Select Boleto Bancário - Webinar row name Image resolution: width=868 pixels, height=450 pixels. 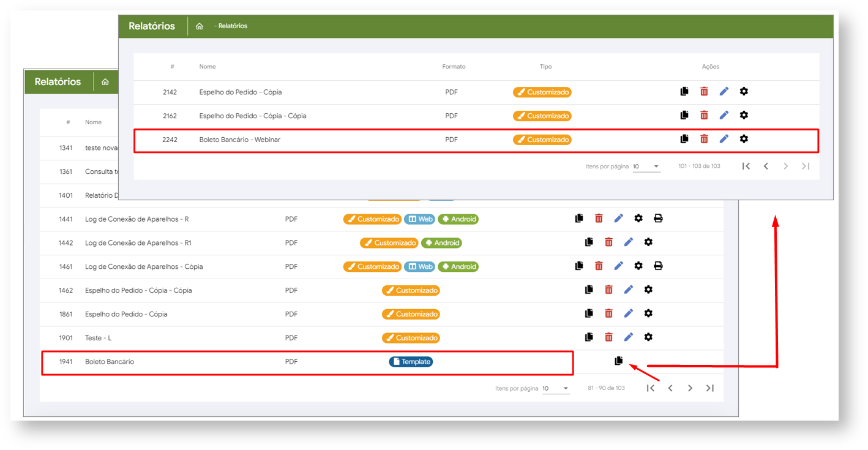coord(240,140)
